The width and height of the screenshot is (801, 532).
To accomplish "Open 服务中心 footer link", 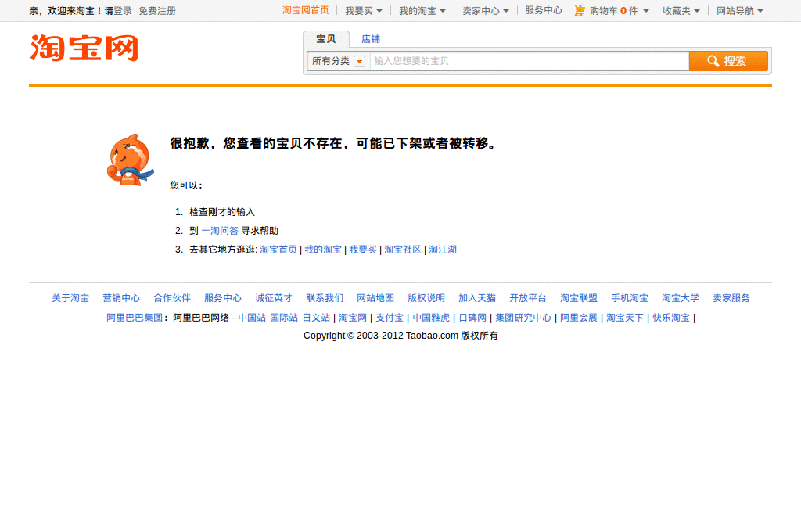I will pyautogui.click(x=223, y=298).
